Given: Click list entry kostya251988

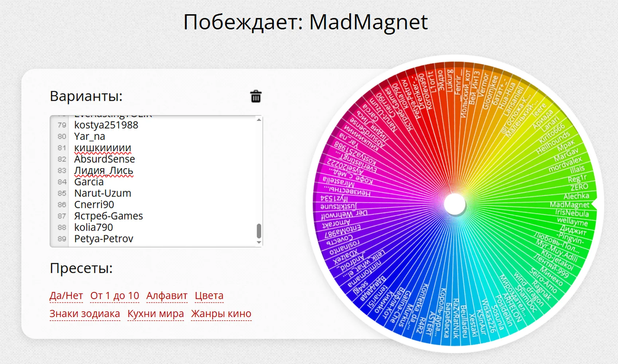Looking at the screenshot, I should point(106,125).
